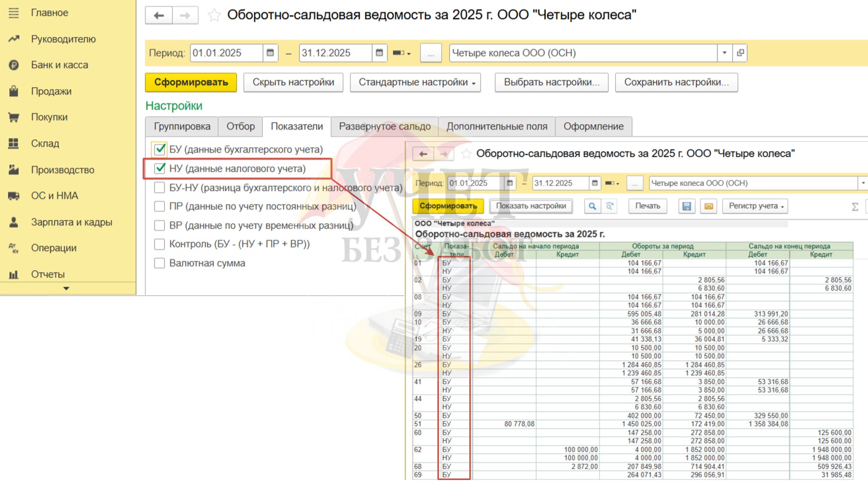Click the back navigation arrow button
This screenshot has width=868, height=482.
(159, 15)
